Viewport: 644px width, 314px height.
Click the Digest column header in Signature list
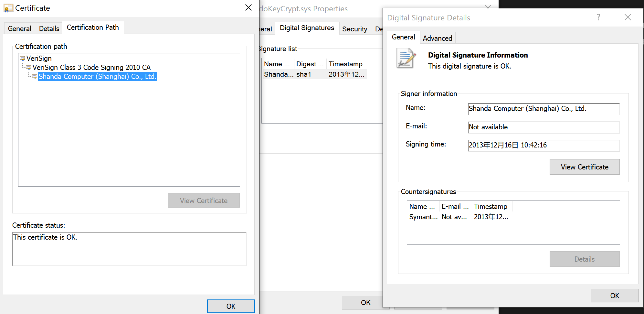310,64
